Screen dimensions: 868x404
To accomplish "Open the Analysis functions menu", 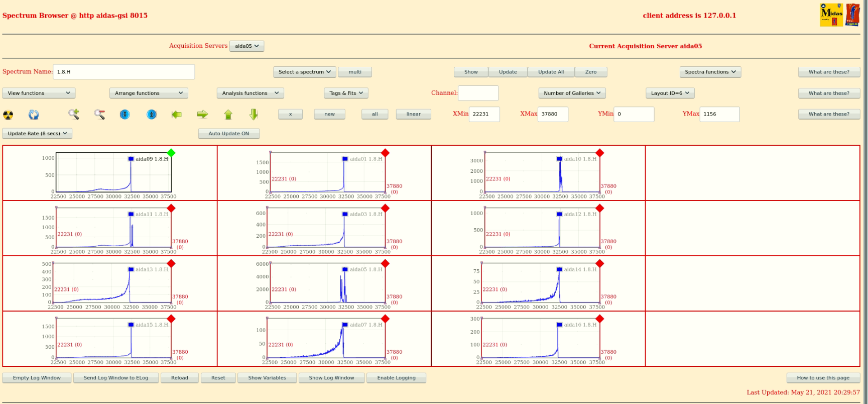I will 250,93.
